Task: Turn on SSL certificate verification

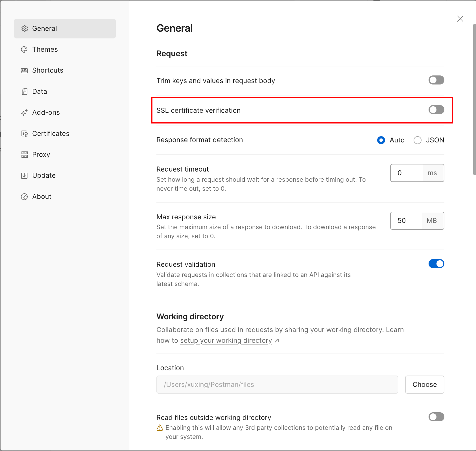Action: pyautogui.click(x=436, y=110)
